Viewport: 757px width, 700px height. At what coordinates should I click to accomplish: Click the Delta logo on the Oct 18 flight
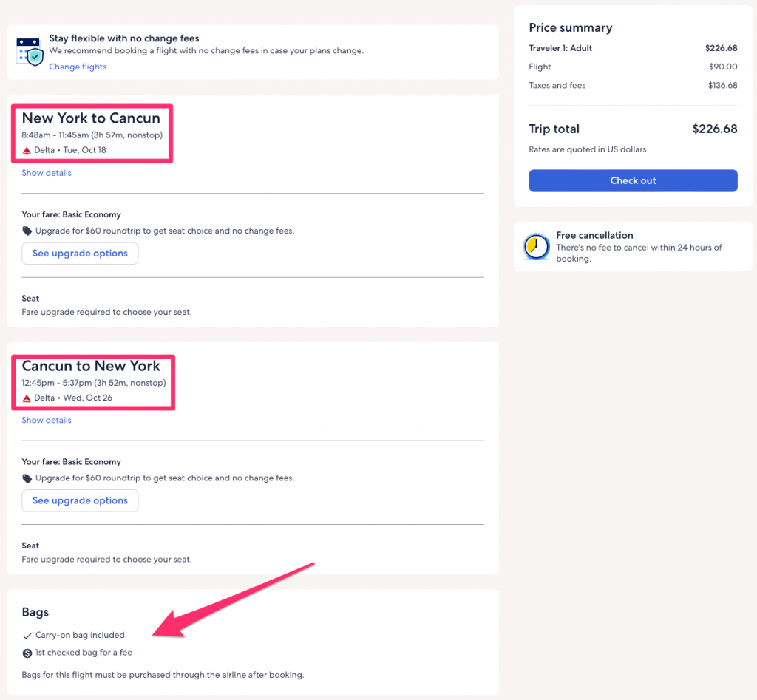click(x=27, y=150)
